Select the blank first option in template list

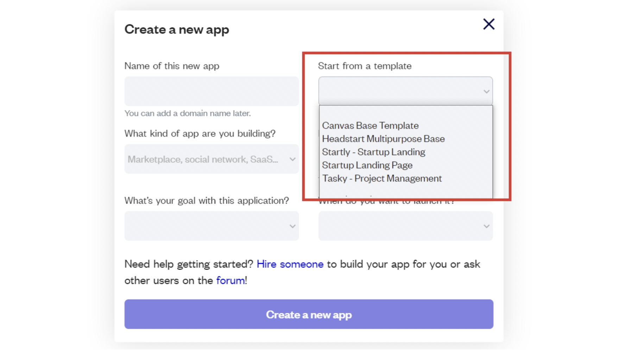pos(405,113)
